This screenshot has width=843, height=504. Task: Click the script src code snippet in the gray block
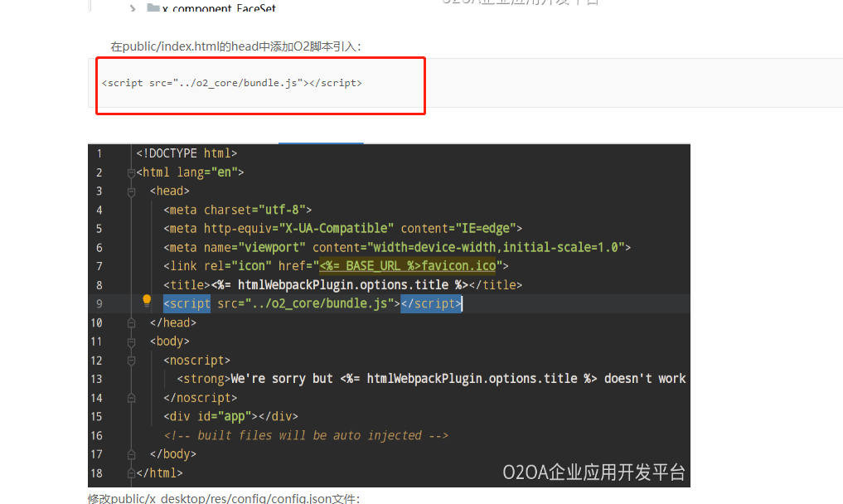click(x=232, y=83)
